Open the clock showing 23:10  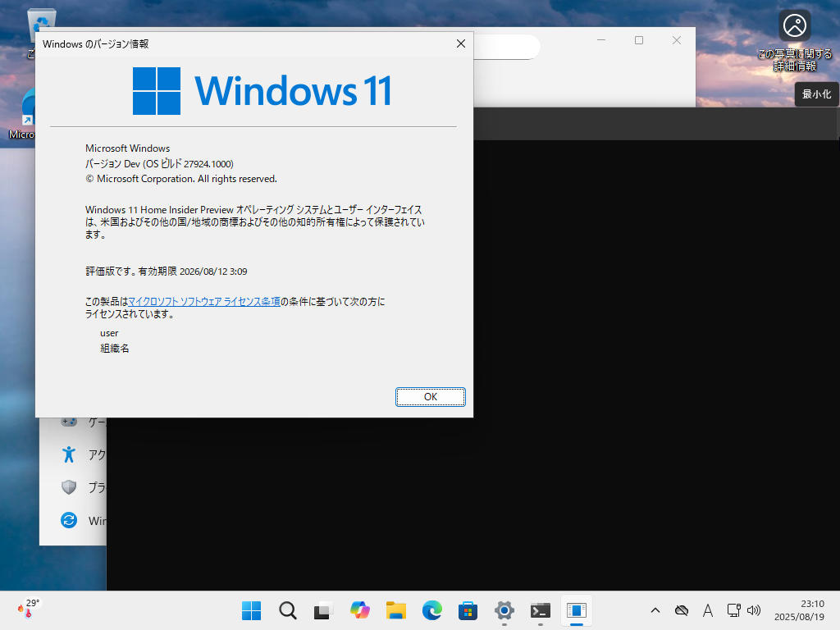coord(799,610)
